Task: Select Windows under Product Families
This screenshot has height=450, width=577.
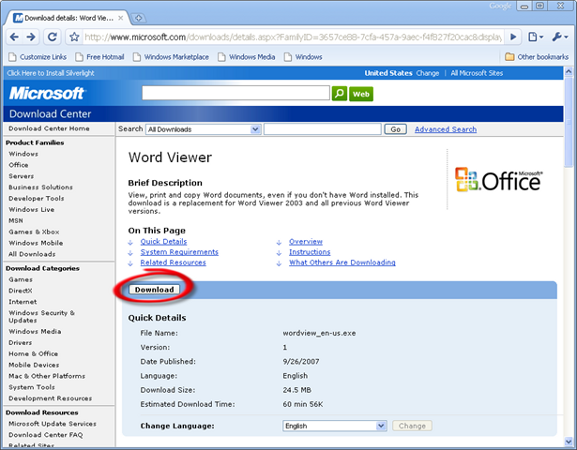Action: 23,154
